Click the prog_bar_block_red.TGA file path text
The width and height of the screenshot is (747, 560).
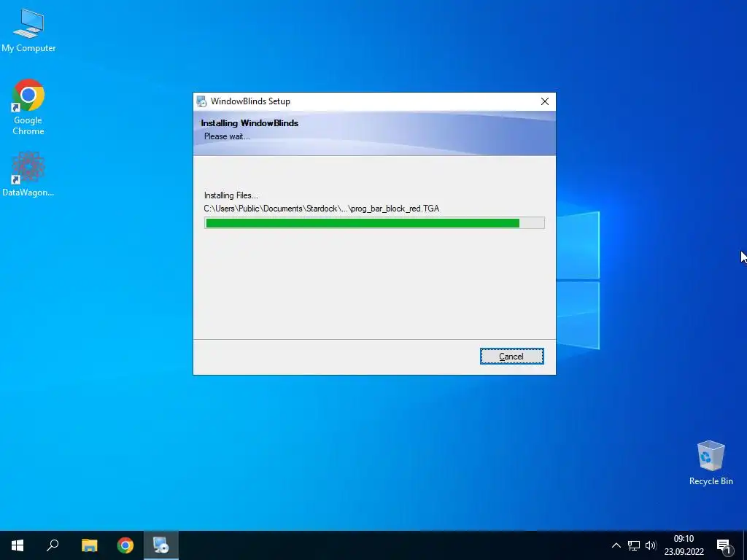click(x=322, y=209)
